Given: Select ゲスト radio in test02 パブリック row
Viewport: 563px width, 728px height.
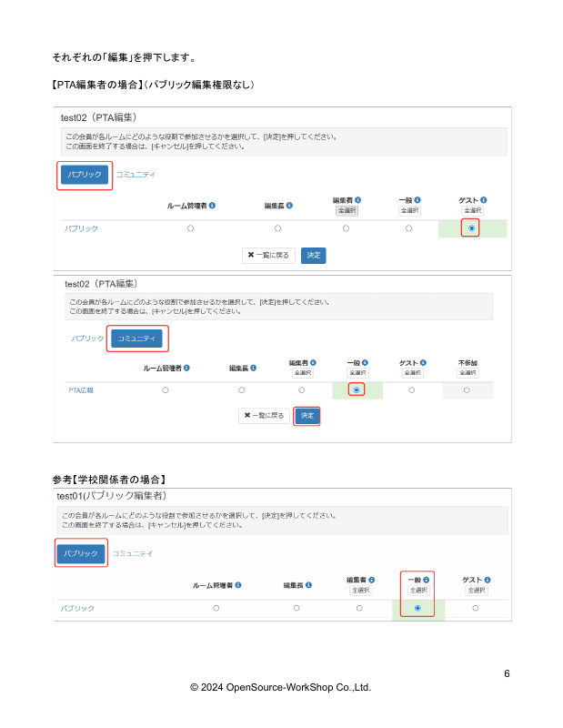Looking at the screenshot, I should pos(471,228).
